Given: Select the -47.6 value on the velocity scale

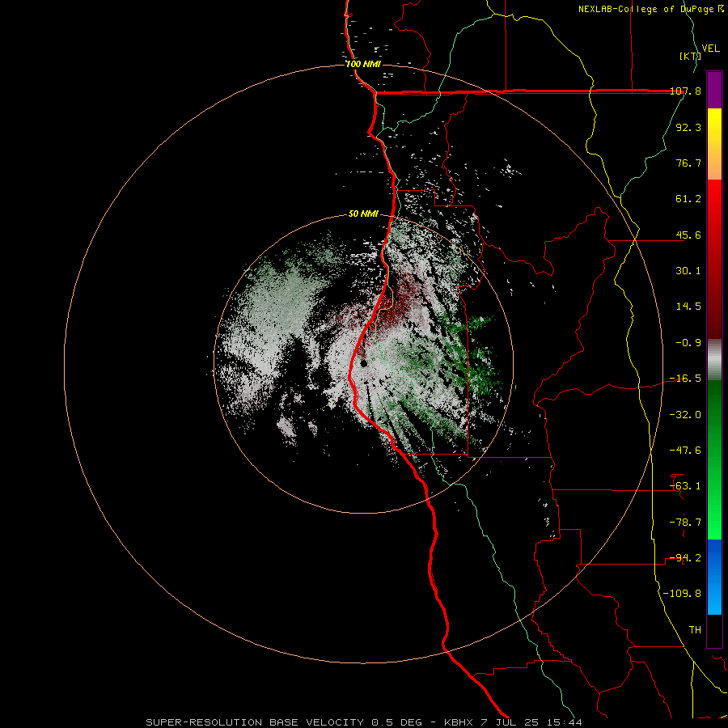Looking at the screenshot, I should pos(685,451).
